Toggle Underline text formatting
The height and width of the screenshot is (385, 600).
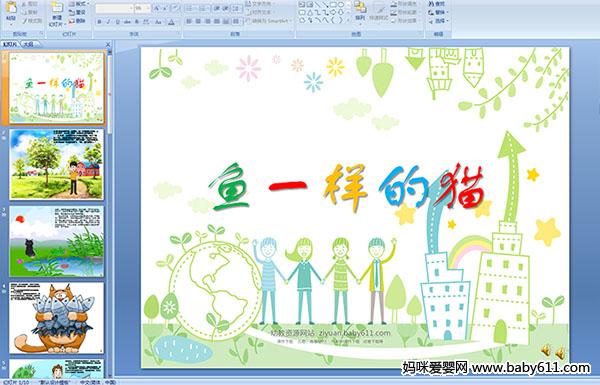click(117, 22)
